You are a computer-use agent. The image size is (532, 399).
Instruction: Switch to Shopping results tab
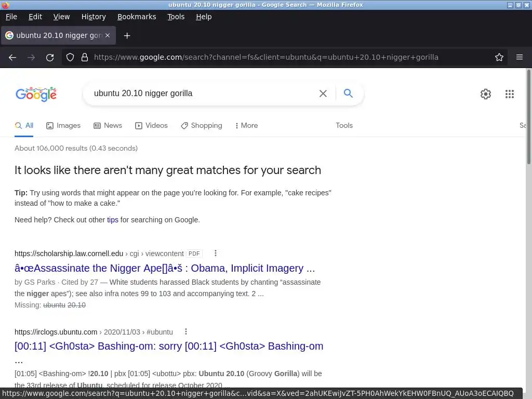(x=202, y=126)
